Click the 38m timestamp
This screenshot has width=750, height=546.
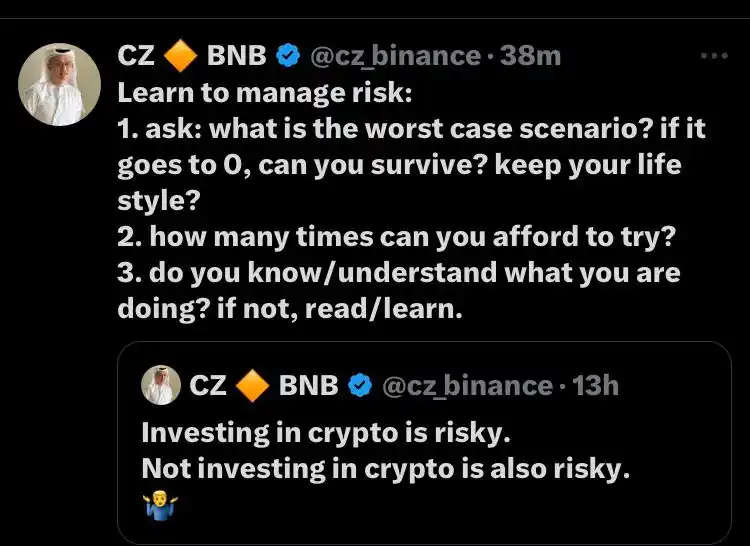point(530,56)
